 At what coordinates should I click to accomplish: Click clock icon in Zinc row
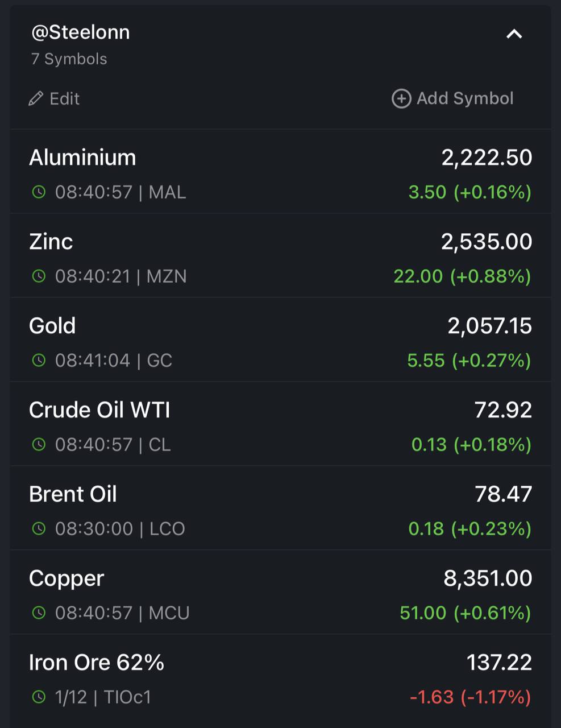click(39, 276)
